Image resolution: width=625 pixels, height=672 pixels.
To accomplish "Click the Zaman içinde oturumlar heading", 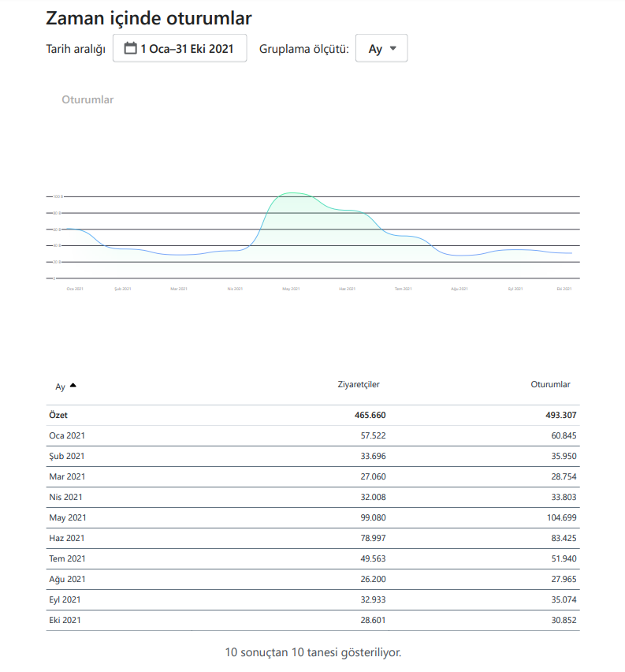I will [x=149, y=18].
